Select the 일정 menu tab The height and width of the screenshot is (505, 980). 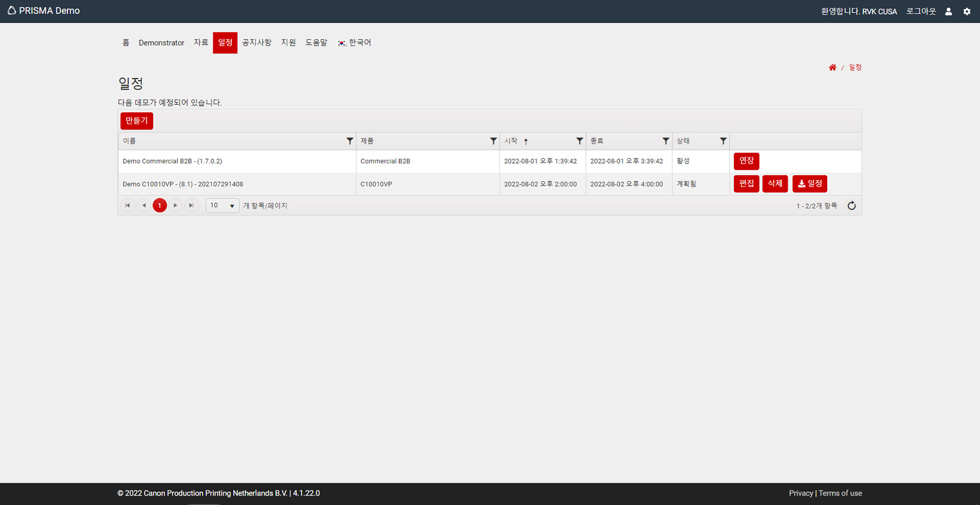click(x=225, y=43)
